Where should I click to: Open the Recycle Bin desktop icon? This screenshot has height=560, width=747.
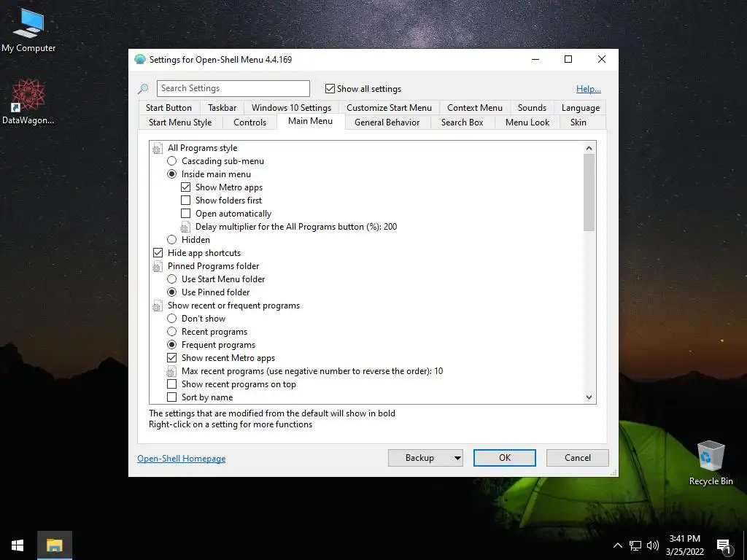point(711,463)
